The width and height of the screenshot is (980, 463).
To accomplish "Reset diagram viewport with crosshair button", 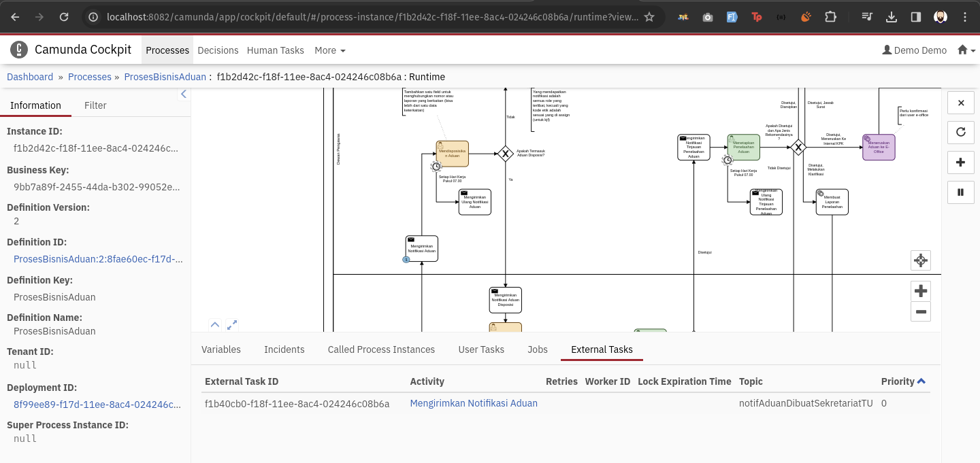I will pos(920,260).
